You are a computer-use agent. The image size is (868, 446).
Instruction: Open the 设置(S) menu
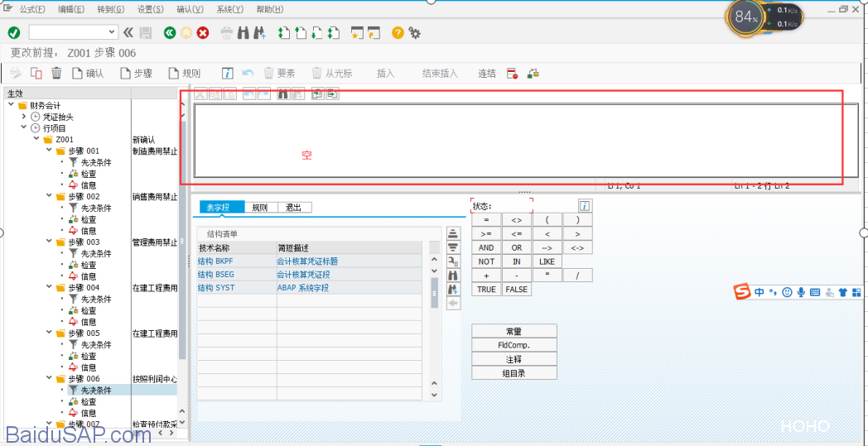[151, 9]
